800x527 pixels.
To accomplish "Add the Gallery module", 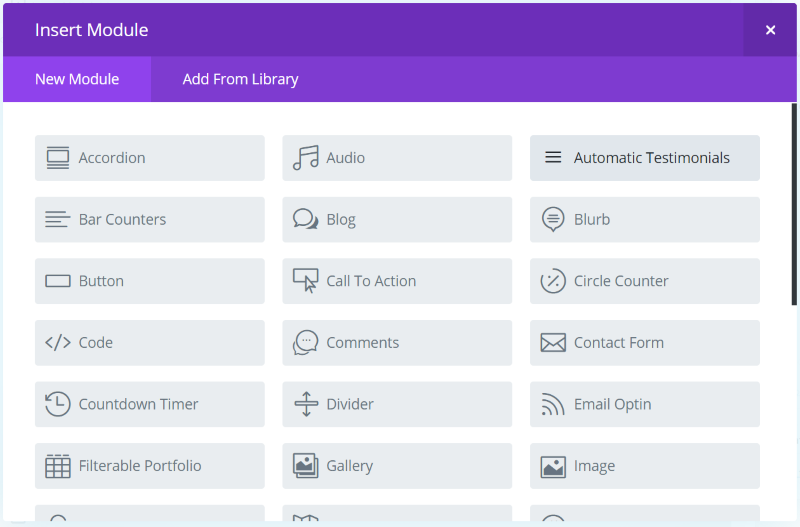I will pyautogui.click(x=397, y=466).
